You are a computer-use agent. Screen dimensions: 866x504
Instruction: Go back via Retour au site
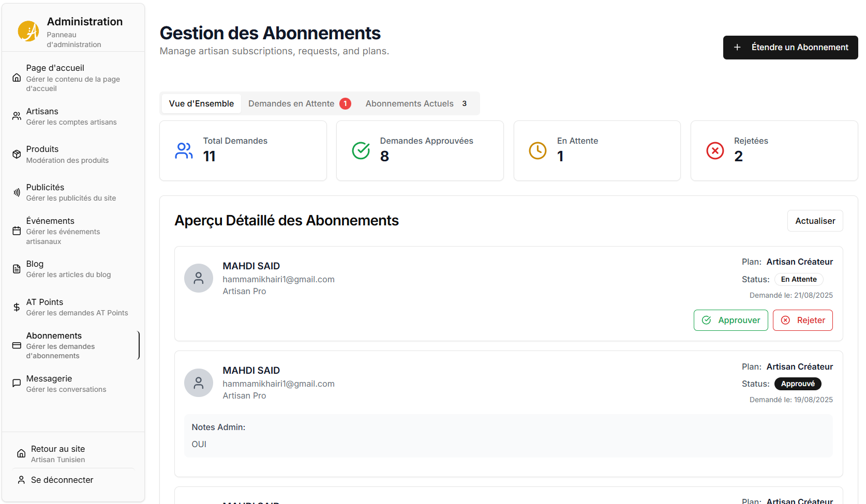[57, 453]
